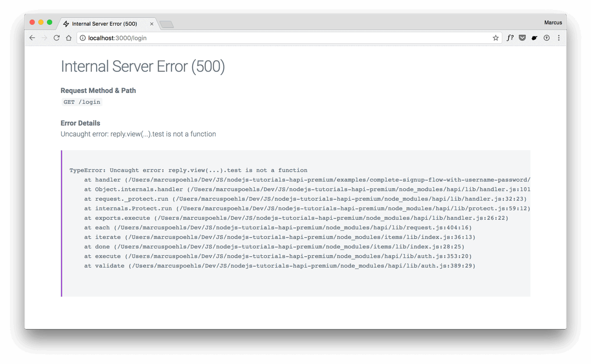Click the browser back arrow
The height and width of the screenshot is (364, 591).
pos(32,38)
